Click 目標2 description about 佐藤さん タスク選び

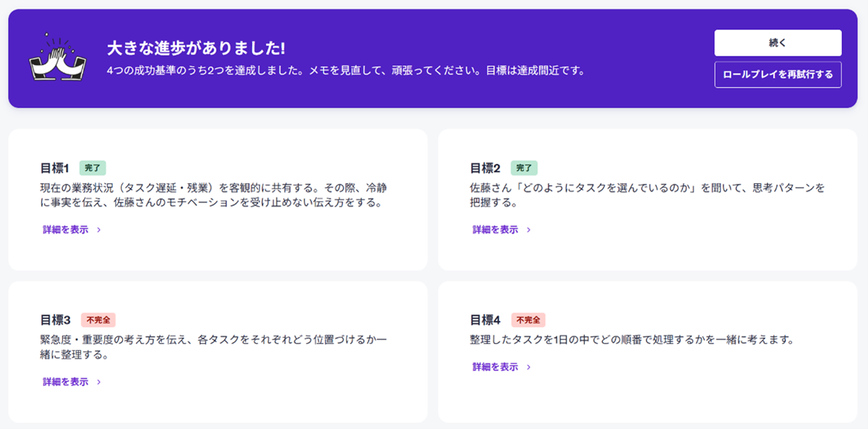[648, 194]
